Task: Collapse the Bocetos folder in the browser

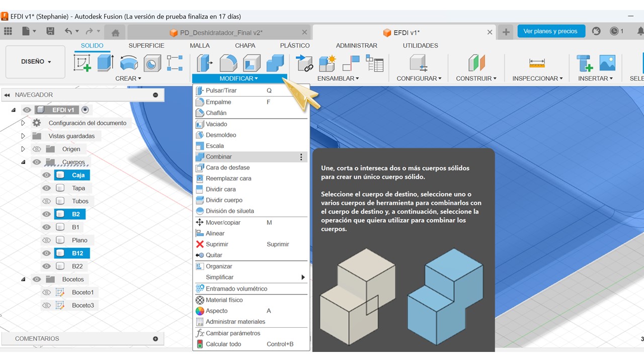Action: click(x=23, y=279)
